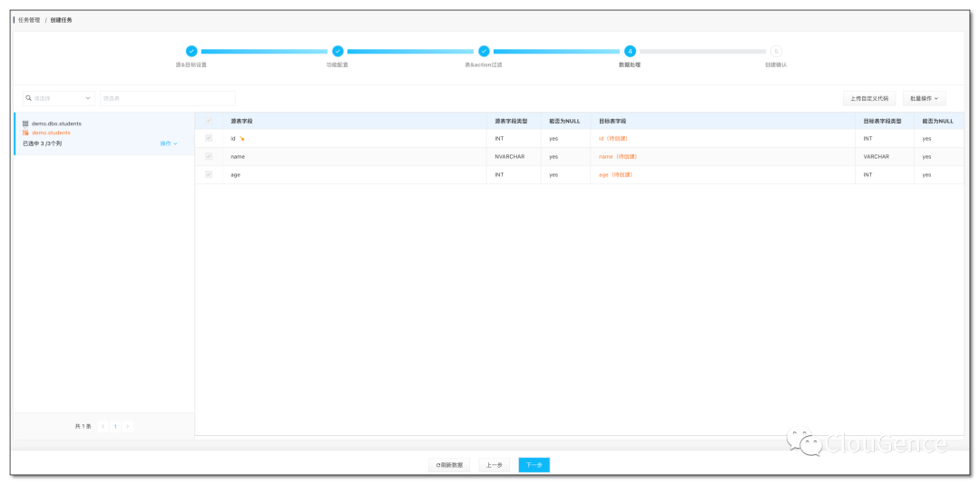Click target field age（待创建）
The image size is (980, 485).
[615, 174]
